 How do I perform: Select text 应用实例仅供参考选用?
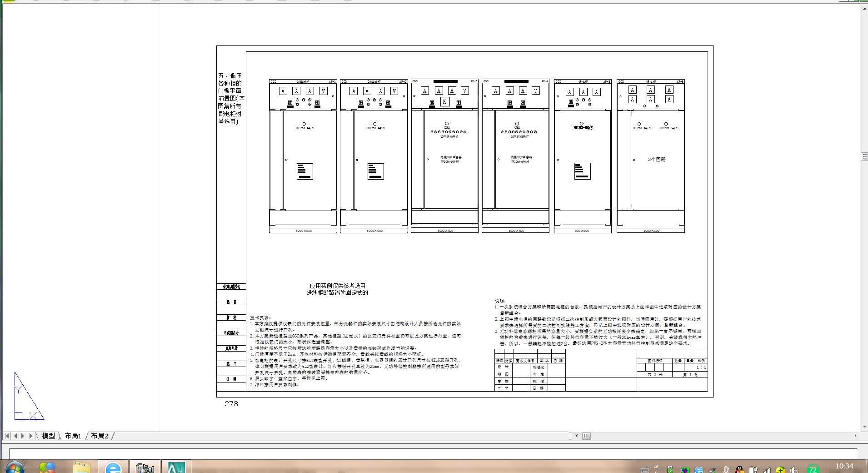(x=337, y=286)
